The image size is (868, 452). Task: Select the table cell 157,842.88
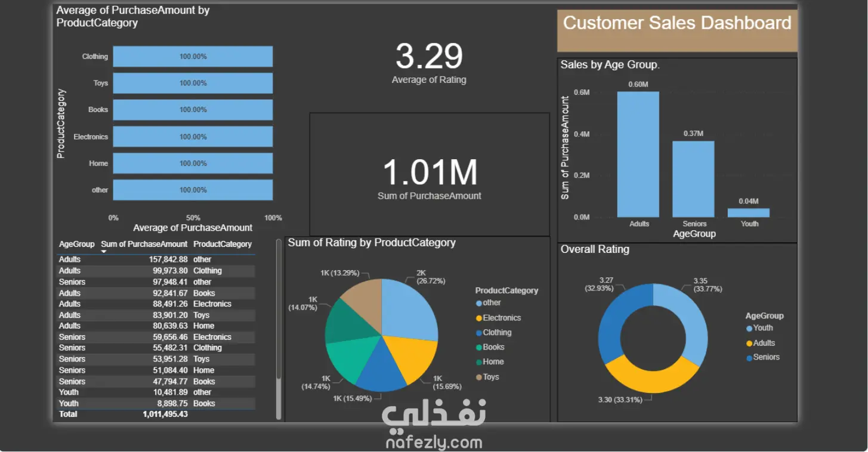tap(168, 259)
